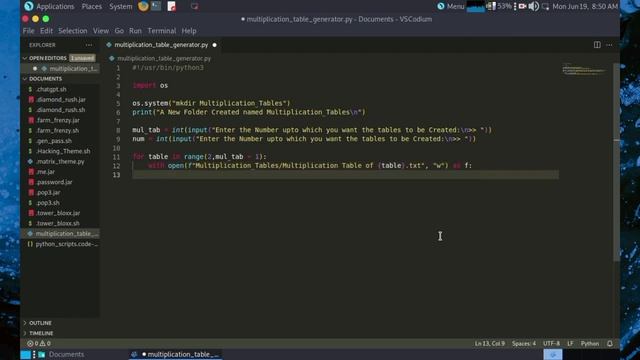Click the '1 unsaved' badge
This screenshot has width=640, height=360.
click(82, 58)
